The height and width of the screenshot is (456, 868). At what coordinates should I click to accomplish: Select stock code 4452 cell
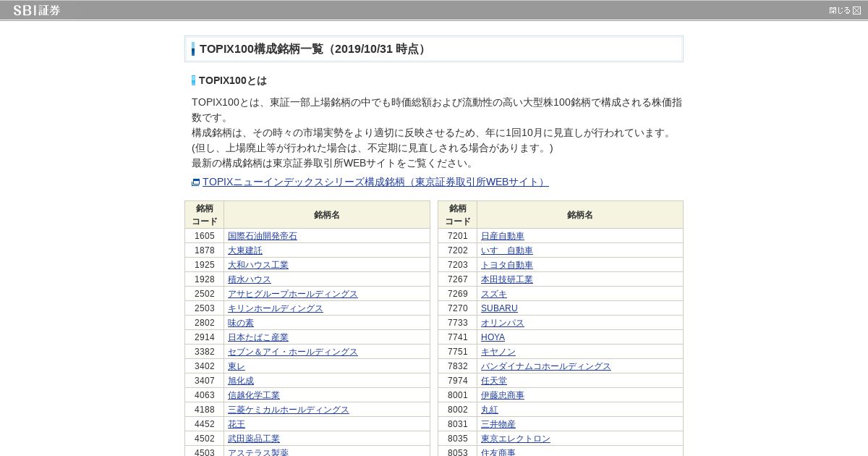pyautogui.click(x=205, y=424)
